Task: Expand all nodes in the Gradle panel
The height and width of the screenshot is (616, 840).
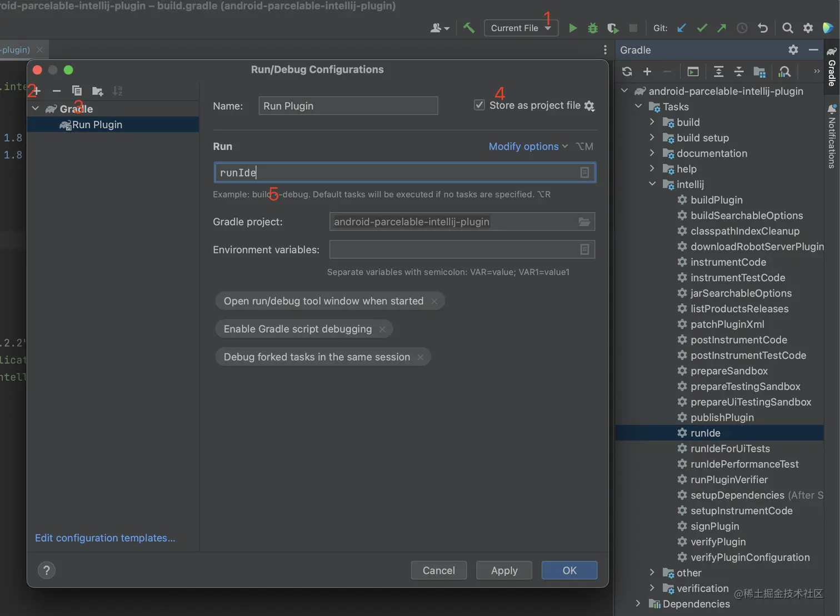Action: pyautogui.click(x=718, y=72)
